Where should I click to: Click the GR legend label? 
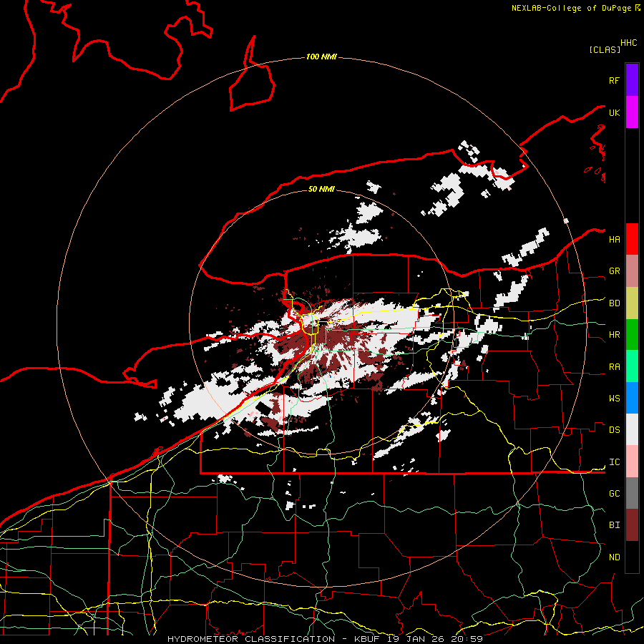click(x=614, y=271)
